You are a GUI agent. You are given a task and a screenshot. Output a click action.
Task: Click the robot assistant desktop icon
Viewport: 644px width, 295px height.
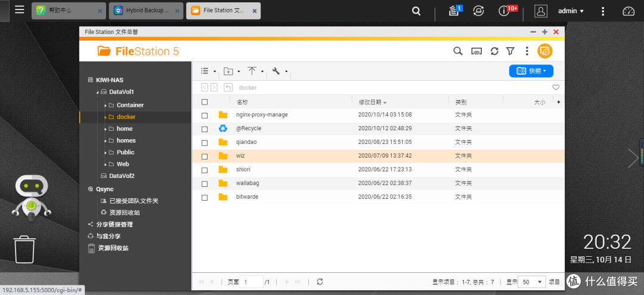click(x=31, y=197)
